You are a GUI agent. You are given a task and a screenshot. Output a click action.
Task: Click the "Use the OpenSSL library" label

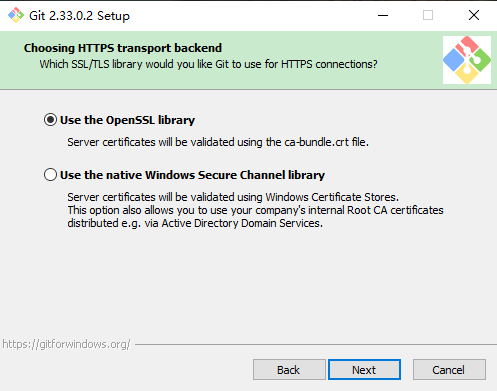click(127, 120)
